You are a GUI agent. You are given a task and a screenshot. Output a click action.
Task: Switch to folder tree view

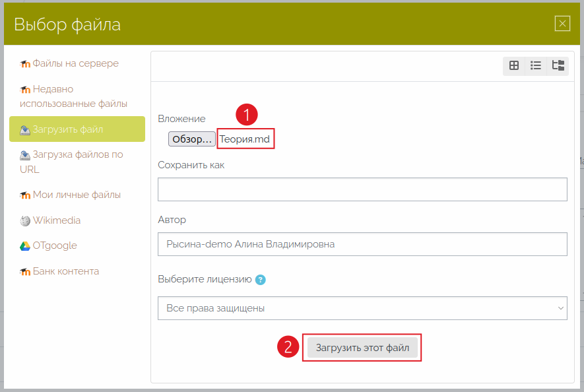click(x=558, y=65)
